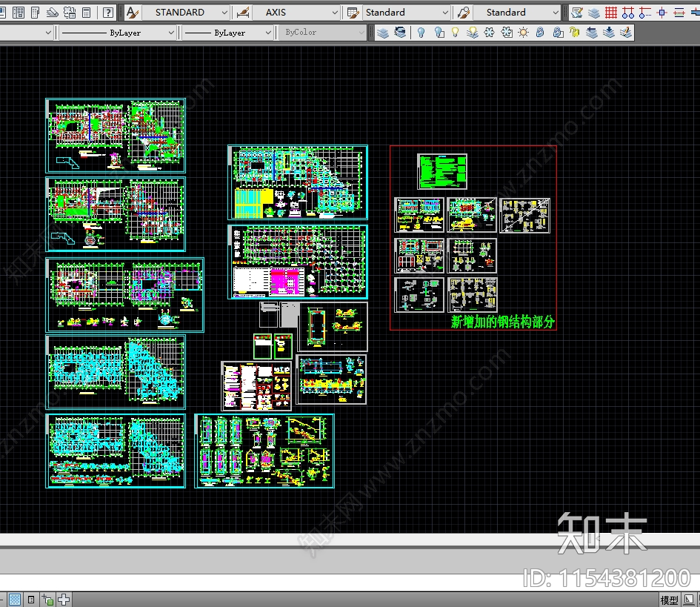Thaw all layers sun icon

[523, 33]
